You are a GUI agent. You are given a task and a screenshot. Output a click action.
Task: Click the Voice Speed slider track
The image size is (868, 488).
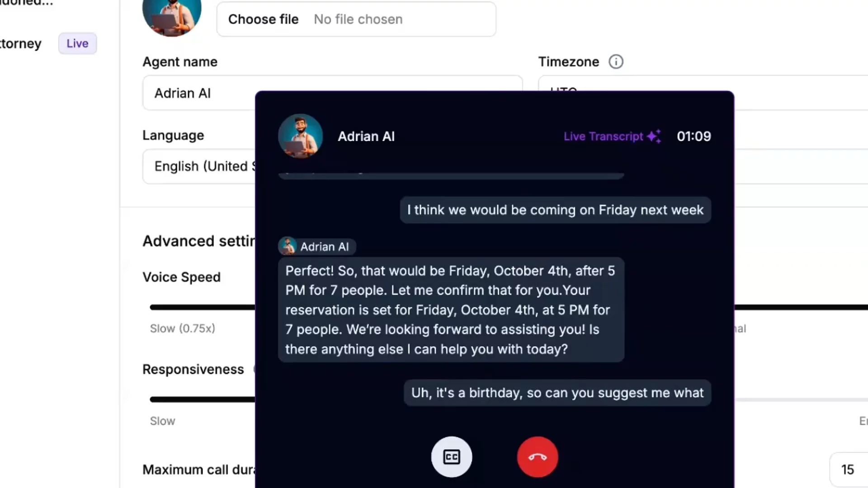click(203, 307)
